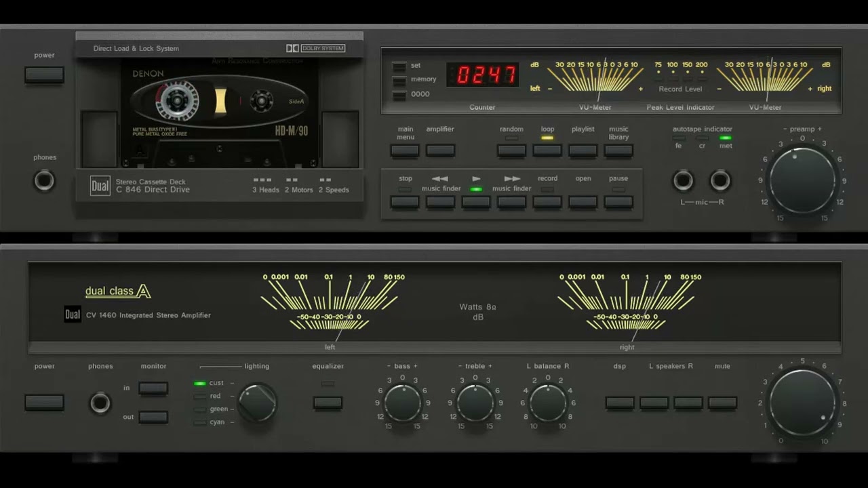Click the Denon HD-M/90 cassette tape

coord(220,112)
